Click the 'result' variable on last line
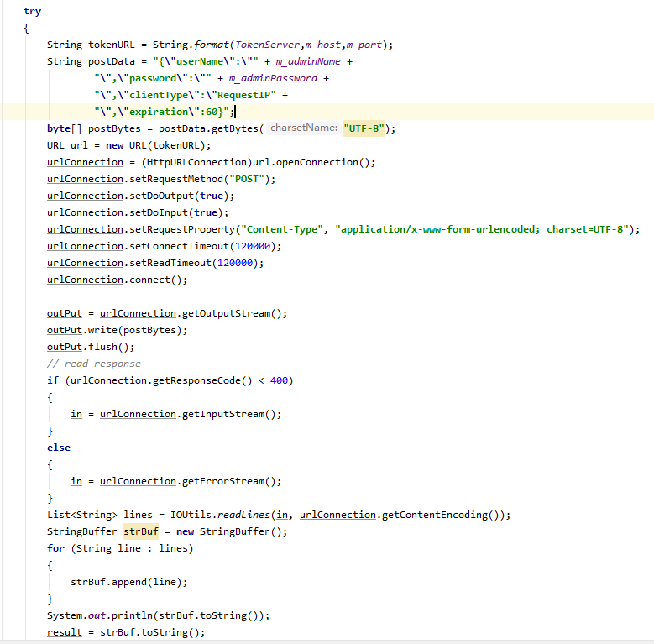This screenshot has width=654, height=644. [x=65, y=632]
